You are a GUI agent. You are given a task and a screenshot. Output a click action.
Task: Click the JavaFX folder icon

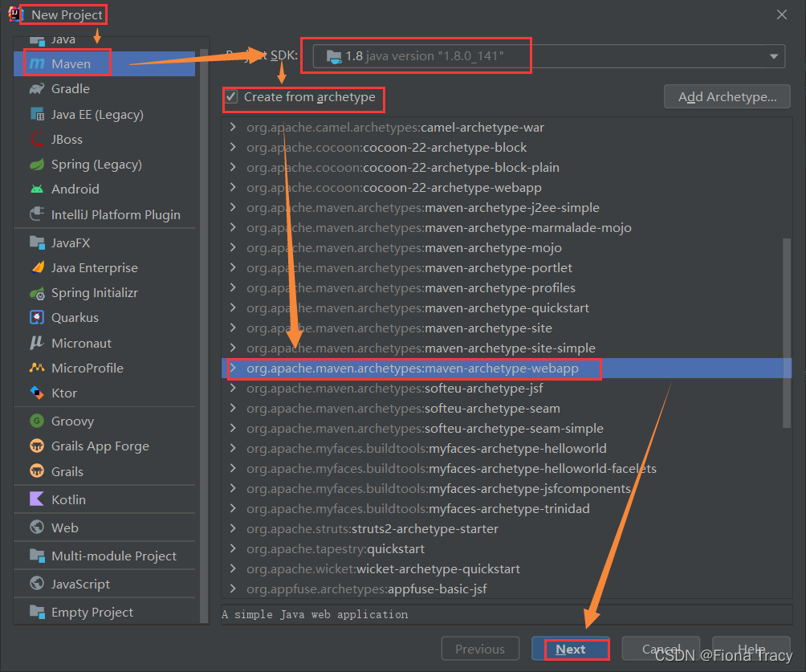click(x=37, y=242)
